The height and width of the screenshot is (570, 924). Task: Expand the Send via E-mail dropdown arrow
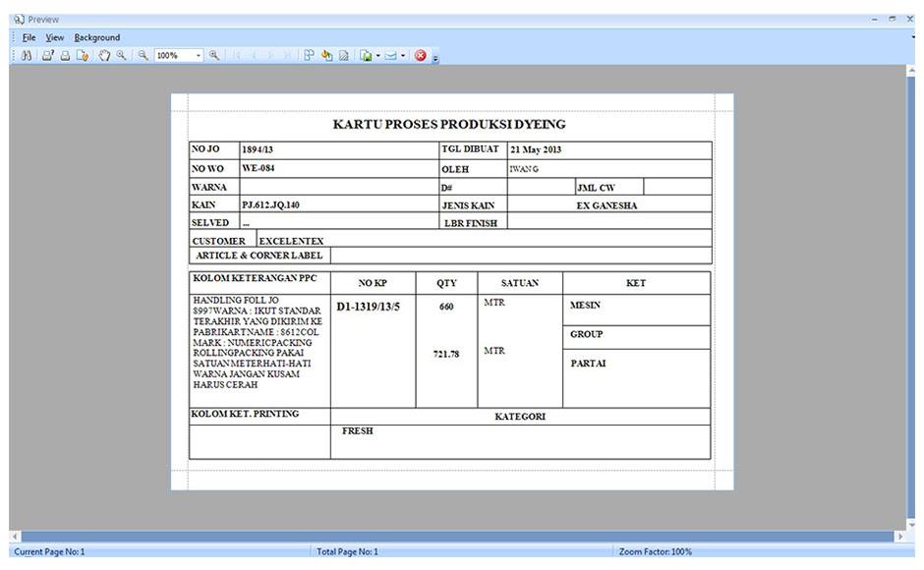(x=402, y=56)
